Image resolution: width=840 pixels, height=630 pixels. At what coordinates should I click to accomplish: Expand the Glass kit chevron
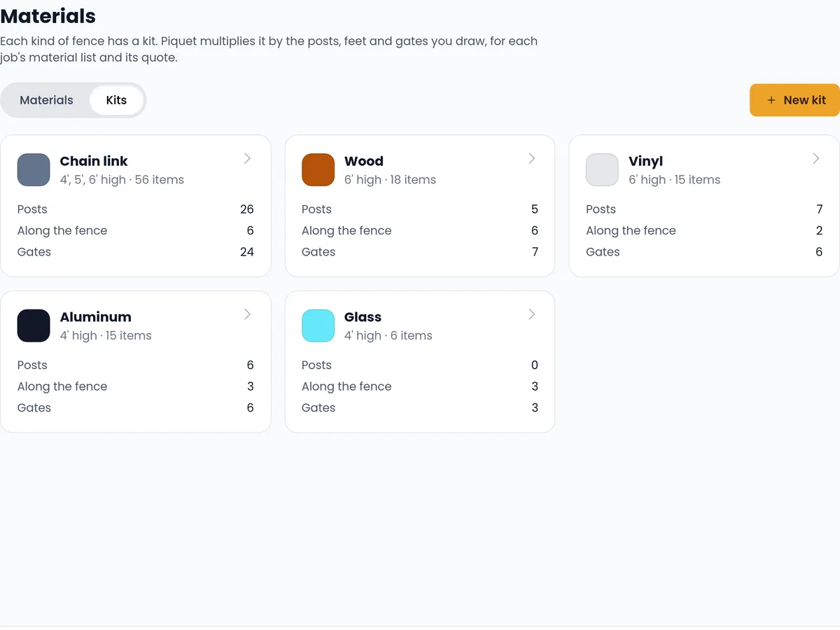click(531, 314)
